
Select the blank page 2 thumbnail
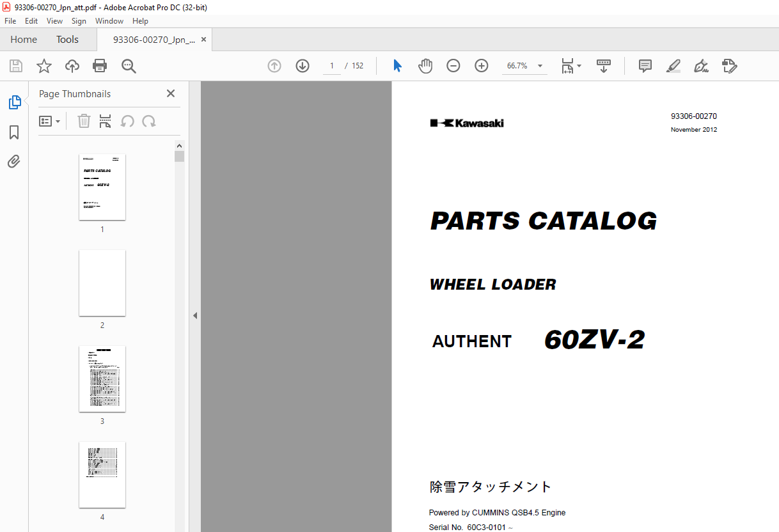tap(102, 283)
